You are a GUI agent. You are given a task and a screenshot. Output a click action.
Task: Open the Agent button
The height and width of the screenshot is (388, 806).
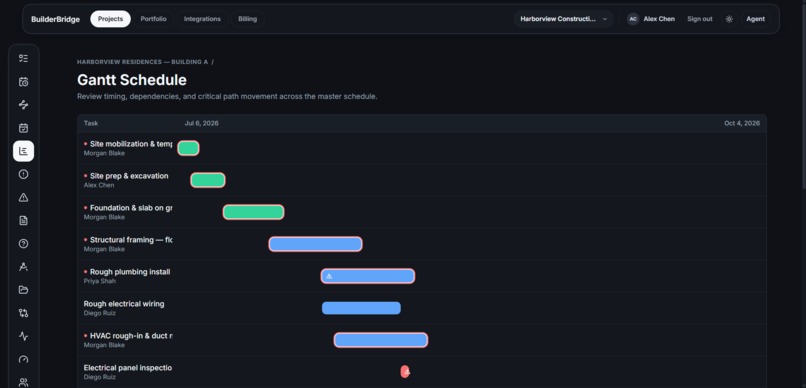tap(755, 19)
